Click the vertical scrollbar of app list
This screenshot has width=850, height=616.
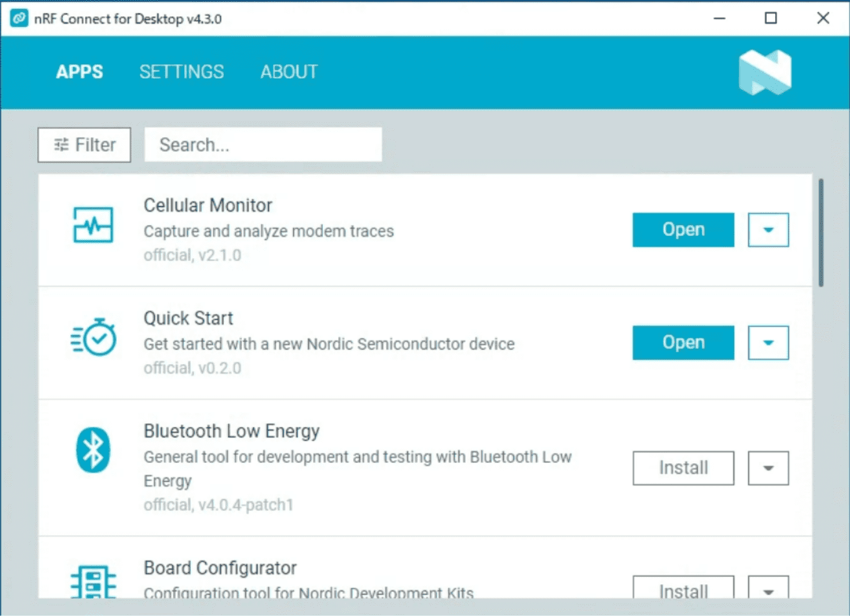(820, 233)
